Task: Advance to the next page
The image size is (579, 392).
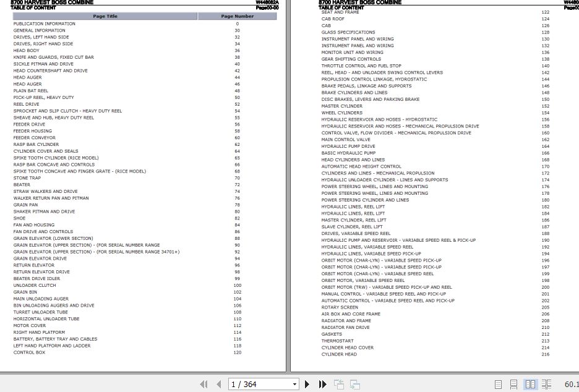Action: 307,384
